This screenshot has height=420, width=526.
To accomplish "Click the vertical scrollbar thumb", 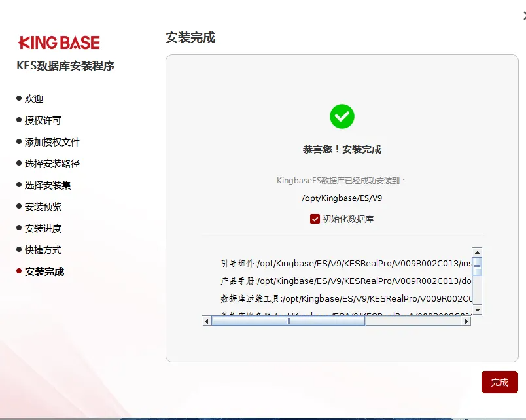I will point(477,266).
